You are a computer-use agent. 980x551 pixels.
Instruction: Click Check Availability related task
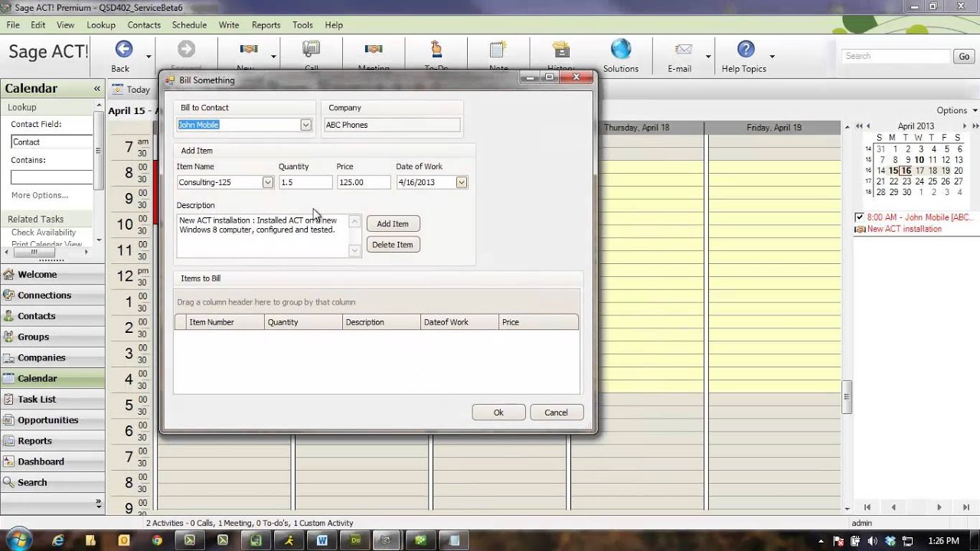[44, 232]
